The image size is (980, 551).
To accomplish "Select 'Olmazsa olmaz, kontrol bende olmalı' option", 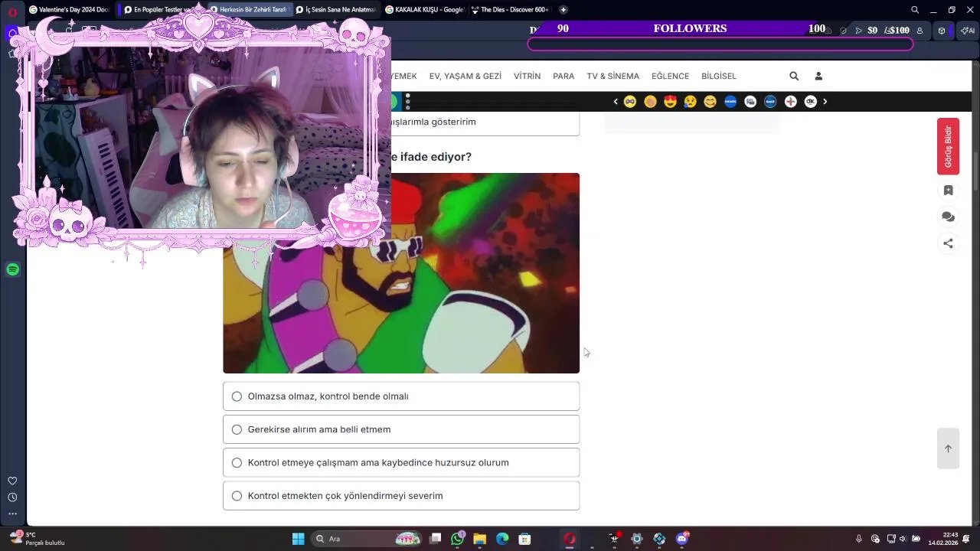I will point(401,396).
